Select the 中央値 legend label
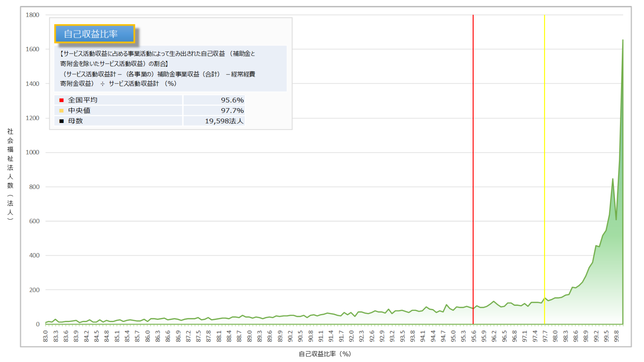Viewport: 644px width, 362px height. point(79,110)
